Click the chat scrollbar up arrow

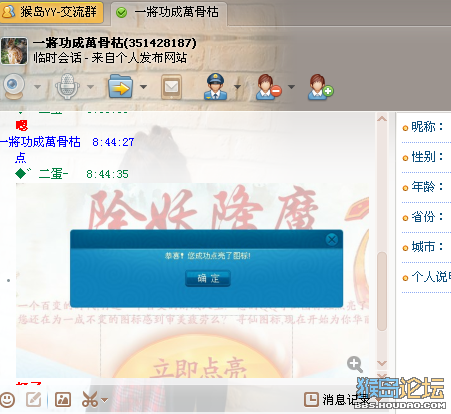pos(382,119)
